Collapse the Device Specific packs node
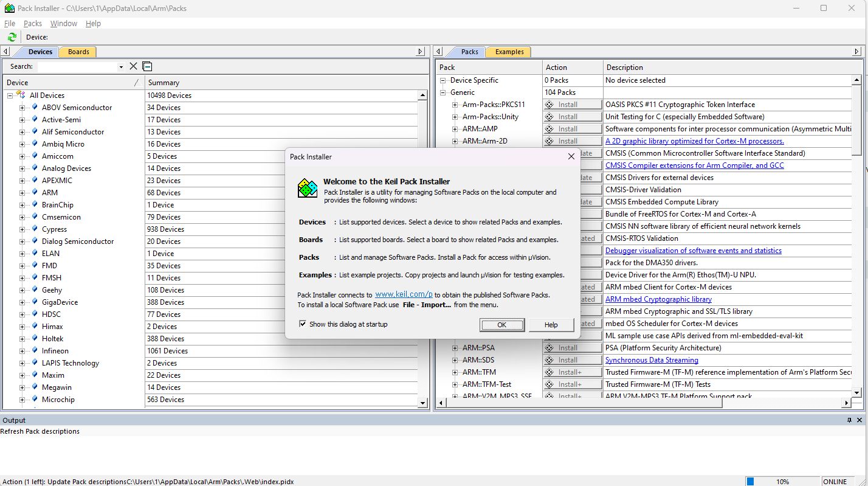Image resolution: width=868 pixels, height=486 pixels. point(443,80)
